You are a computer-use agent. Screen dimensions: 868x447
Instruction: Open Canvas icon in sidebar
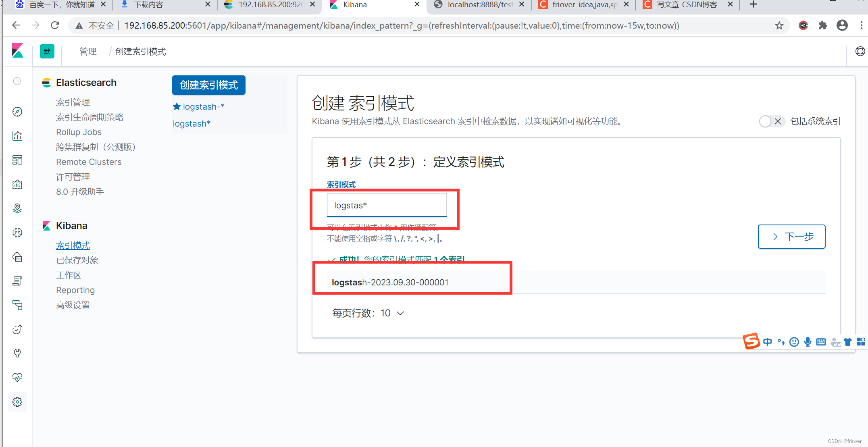click(17, 184)
